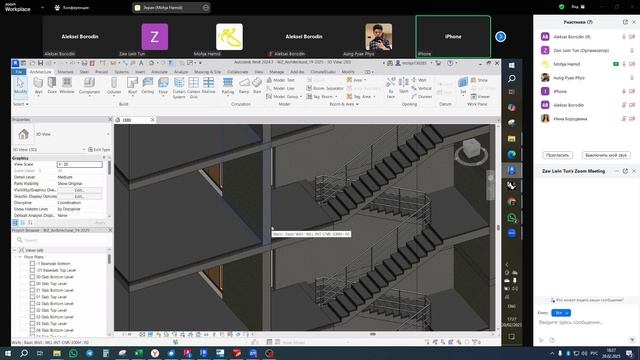
Task: Select the Floor tool
Action: (x=163, y=86)
